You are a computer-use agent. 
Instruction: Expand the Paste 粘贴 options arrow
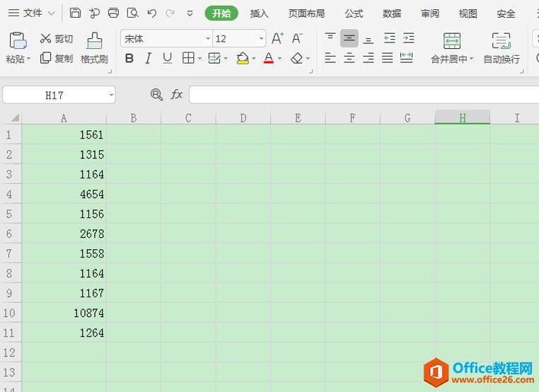pyautogui.click(x=28, y=59)
